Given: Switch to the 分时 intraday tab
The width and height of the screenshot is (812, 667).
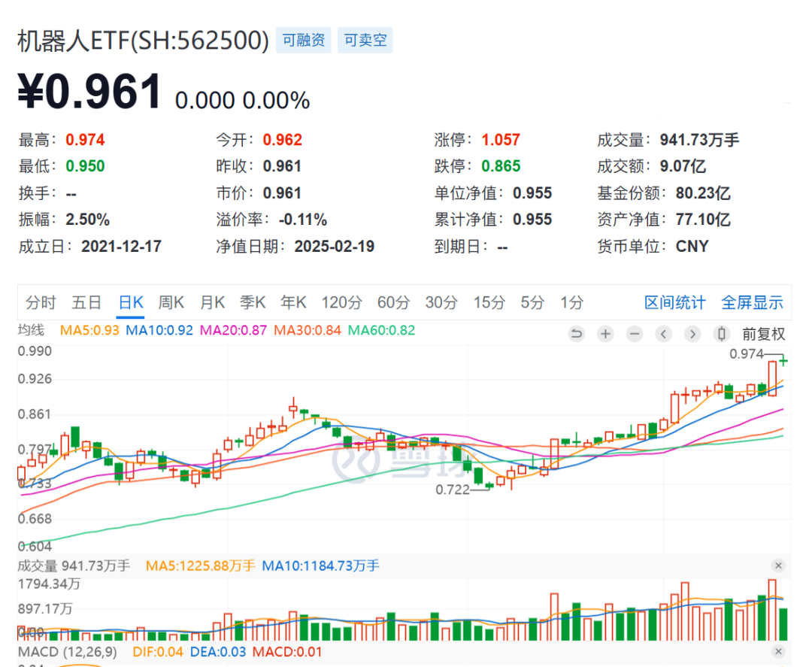Looking at the screenshot, I should [x=41, y=303].
